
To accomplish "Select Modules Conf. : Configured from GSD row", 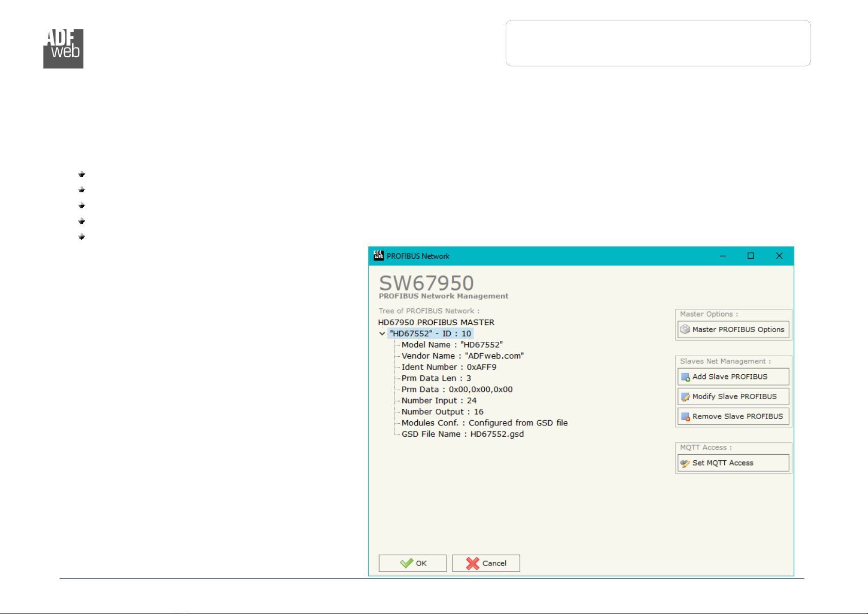I will click(484, 423).
